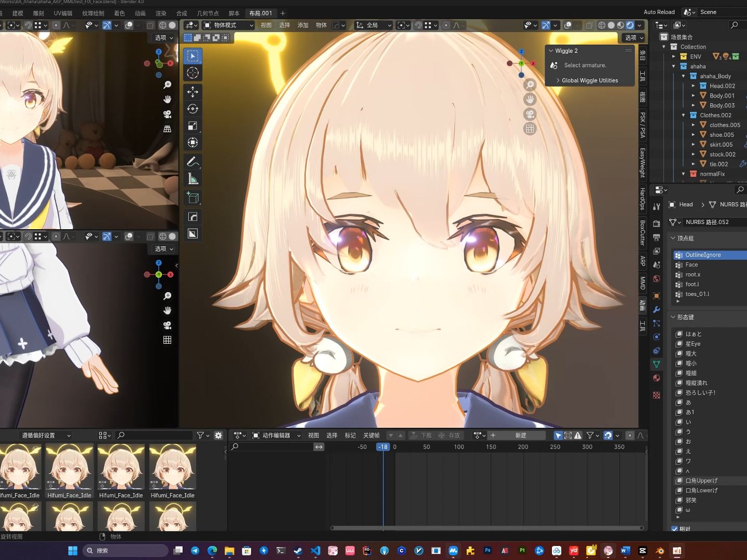The height and width of the screenshot is (560, 747).
Task: Select the Add Cube tool
Action: (192, 198)
